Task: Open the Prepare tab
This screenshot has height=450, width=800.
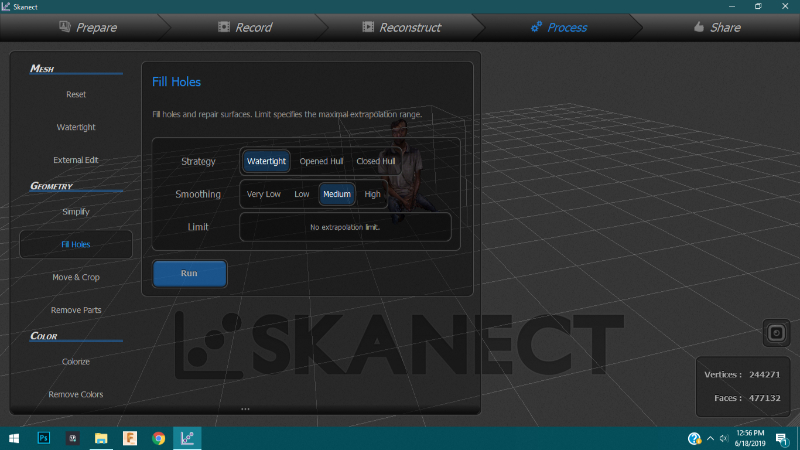Action: (88, 28)
